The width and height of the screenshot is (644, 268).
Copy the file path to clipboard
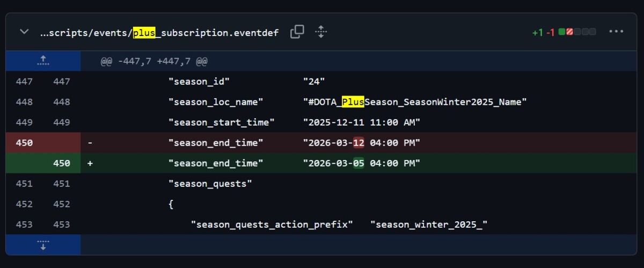point(297,32)
